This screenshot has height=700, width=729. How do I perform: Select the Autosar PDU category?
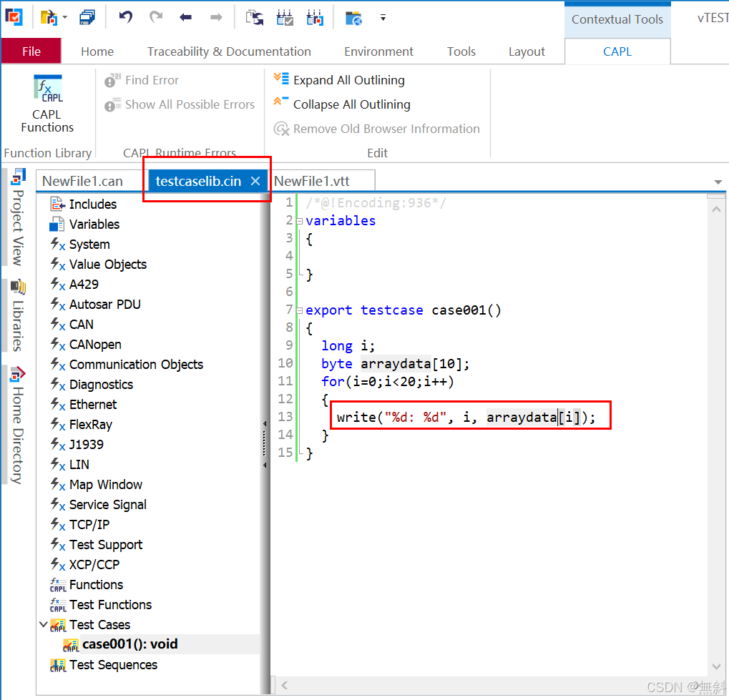click(x=95, y=304)
